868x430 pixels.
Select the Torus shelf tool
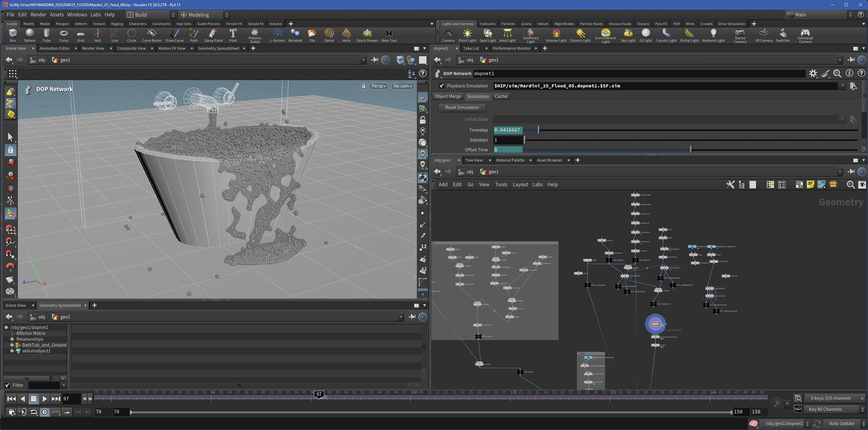pos(64,35)
